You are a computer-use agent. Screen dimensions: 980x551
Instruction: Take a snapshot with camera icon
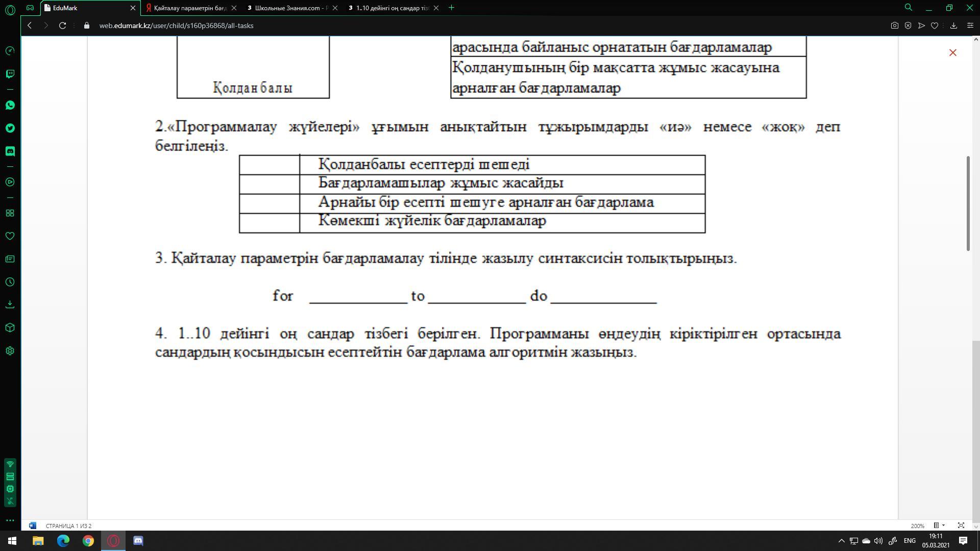pos(894,26)
